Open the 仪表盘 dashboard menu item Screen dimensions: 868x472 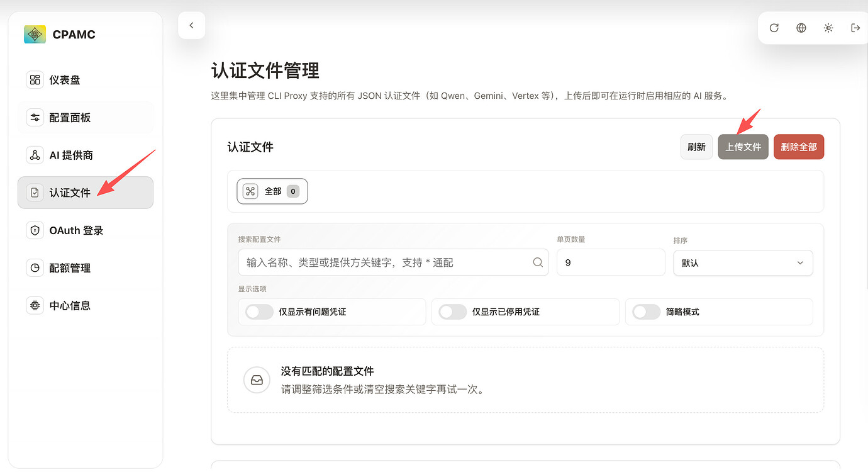86,80
